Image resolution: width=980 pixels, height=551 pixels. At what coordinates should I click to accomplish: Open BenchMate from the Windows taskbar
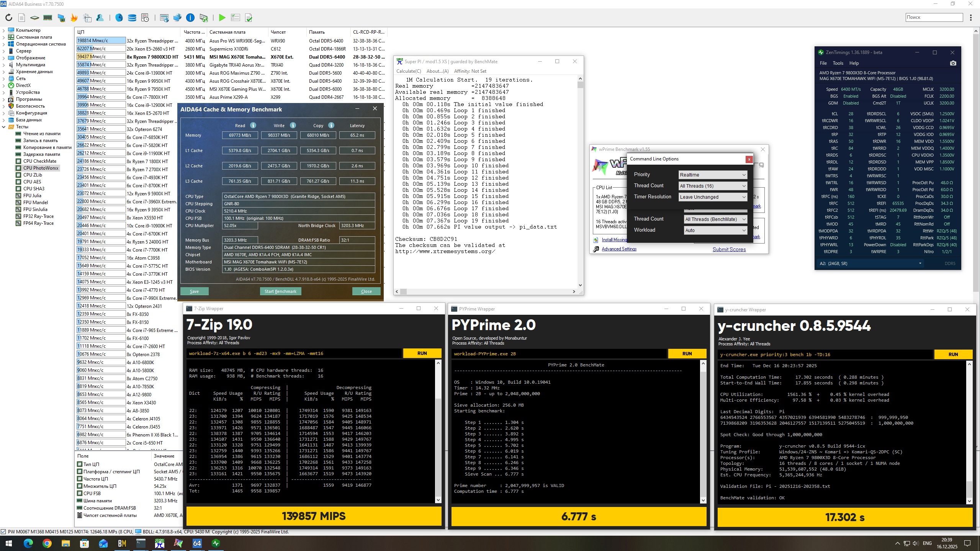pyautogui.click(x=122, y=543)
